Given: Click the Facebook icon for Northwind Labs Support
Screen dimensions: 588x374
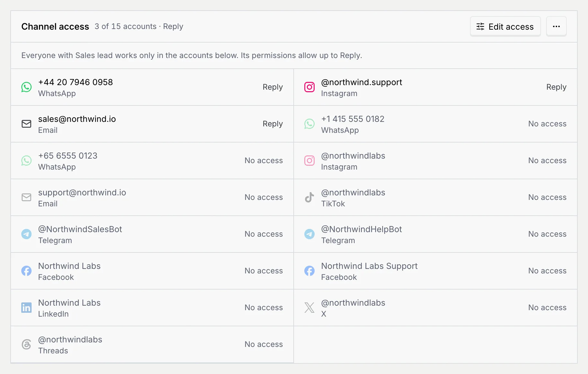Looking at the screenshot, I should [309, 271].
